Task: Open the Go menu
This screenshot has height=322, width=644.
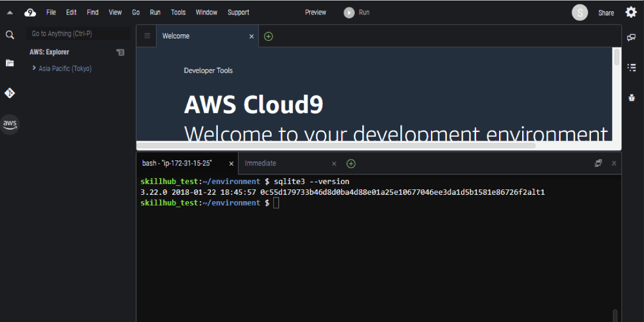Action: [136, 12]
